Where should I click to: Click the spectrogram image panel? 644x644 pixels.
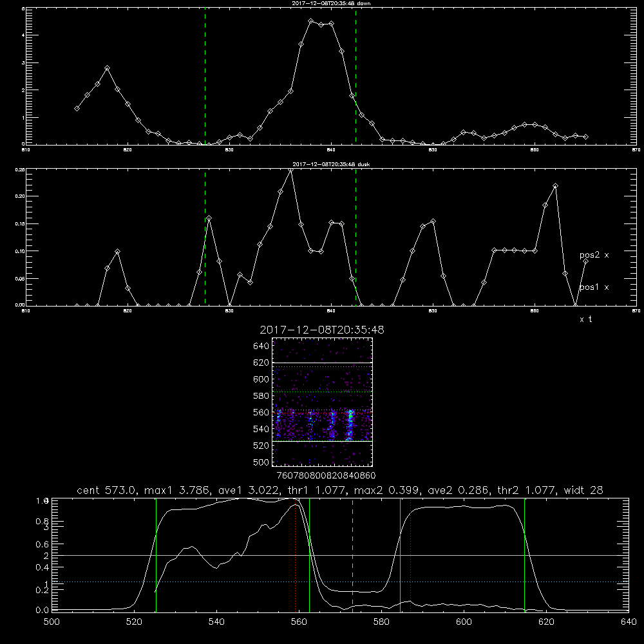[322, 402]
